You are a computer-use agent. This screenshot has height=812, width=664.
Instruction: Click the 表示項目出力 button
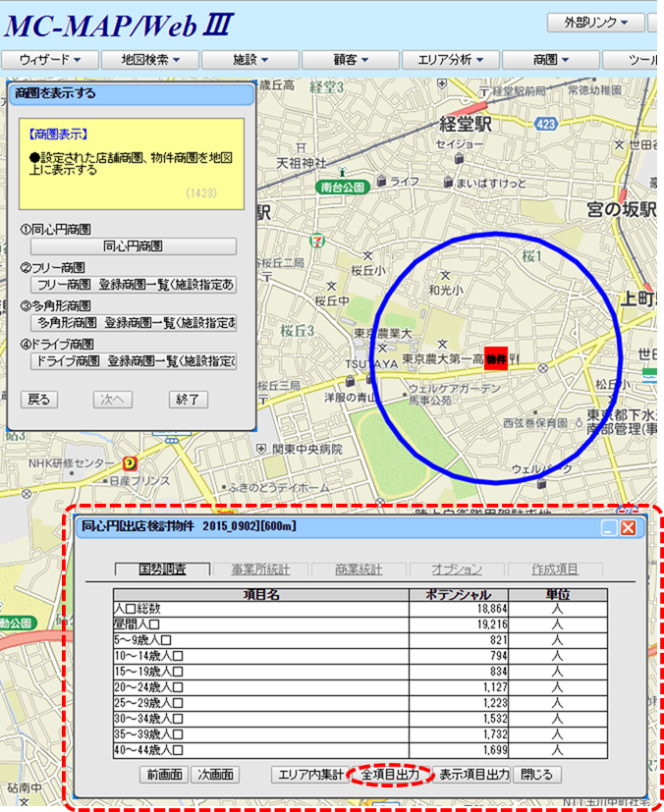[x=474, y=775]
